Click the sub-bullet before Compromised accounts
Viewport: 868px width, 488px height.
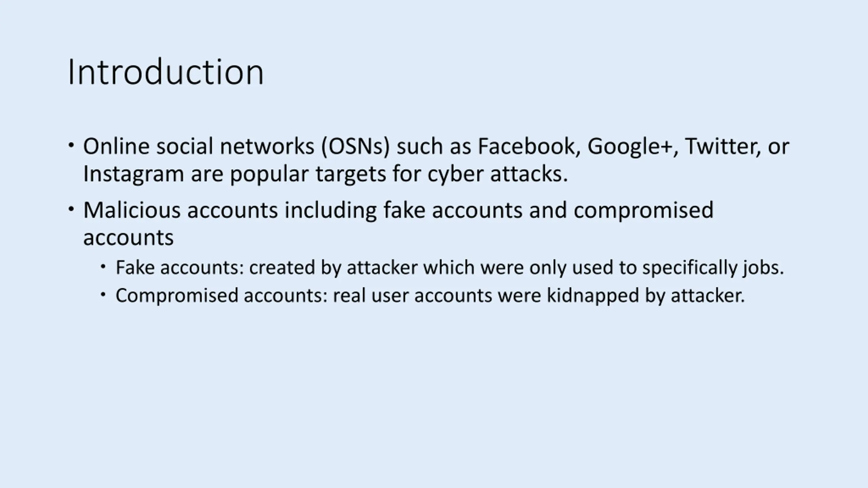tap(103, 294)
